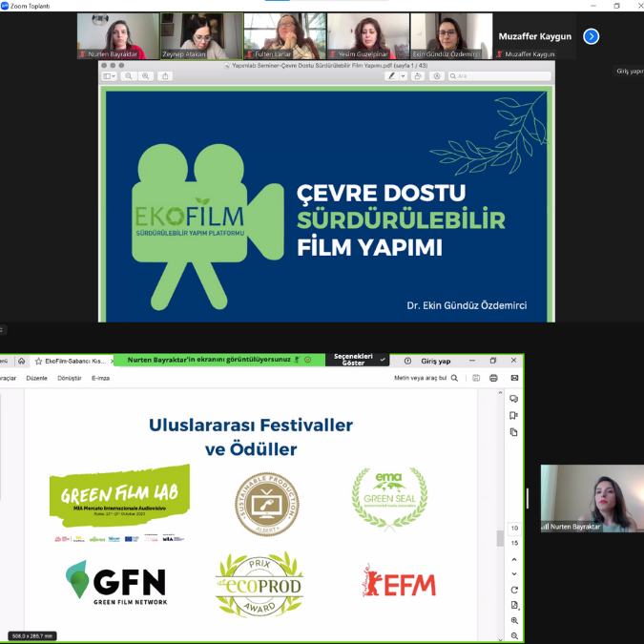
Task: Expand the Seçenekleri Göster options dropdown
Action: (x=383, y=360)
